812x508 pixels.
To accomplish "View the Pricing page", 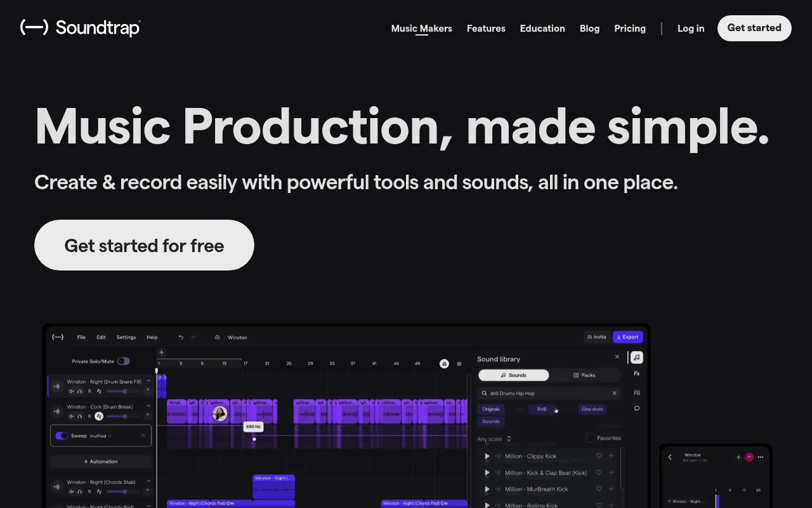I will [630, 29].
